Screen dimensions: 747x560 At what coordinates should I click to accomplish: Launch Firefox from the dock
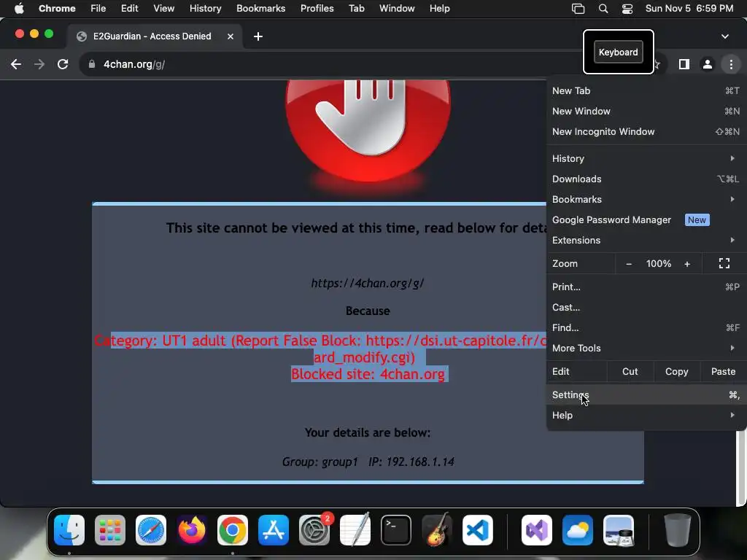[192, 530]
